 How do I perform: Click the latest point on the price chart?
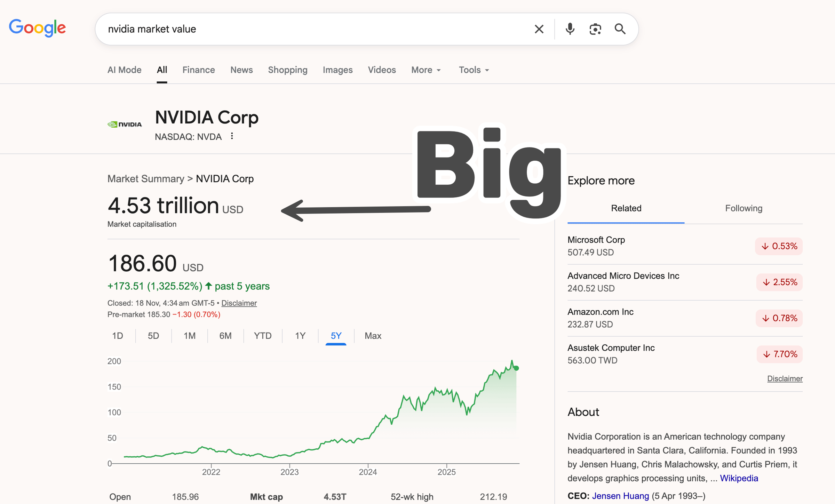click(516, 368)
